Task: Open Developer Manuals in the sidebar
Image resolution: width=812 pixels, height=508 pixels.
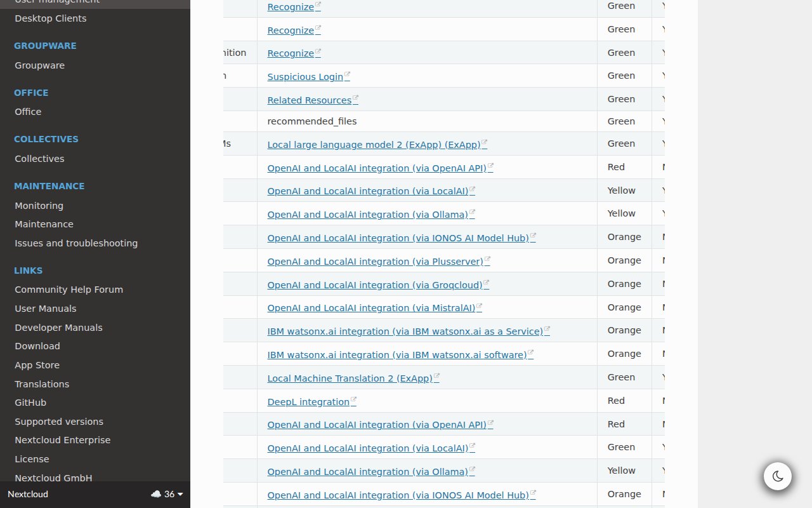Action: coord(58,328)
